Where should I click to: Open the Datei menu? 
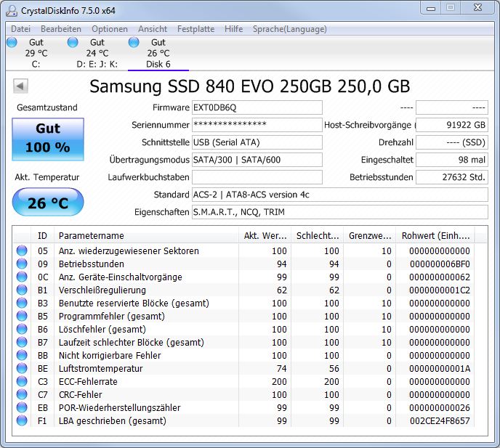pos(21,29)
